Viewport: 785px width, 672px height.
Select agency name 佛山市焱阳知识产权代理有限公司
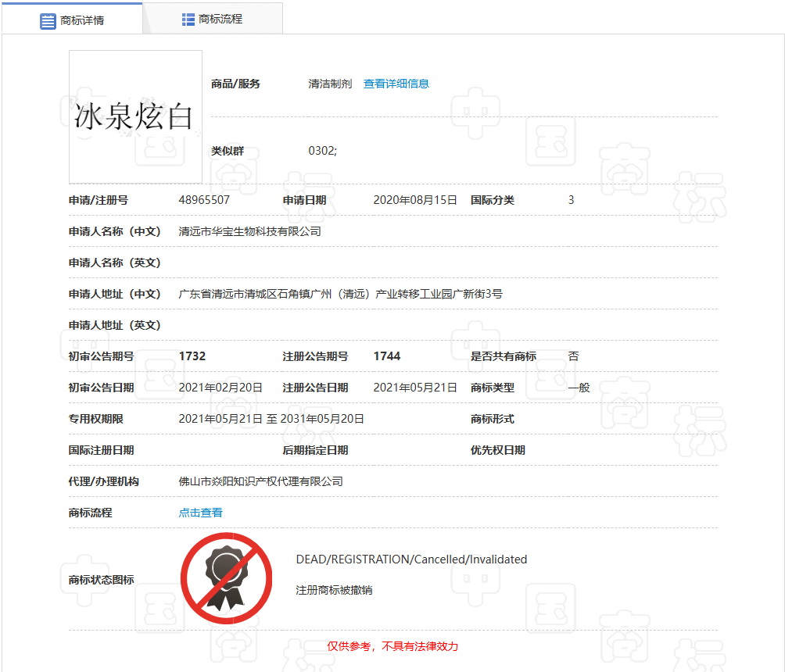[x=261, y=481]
